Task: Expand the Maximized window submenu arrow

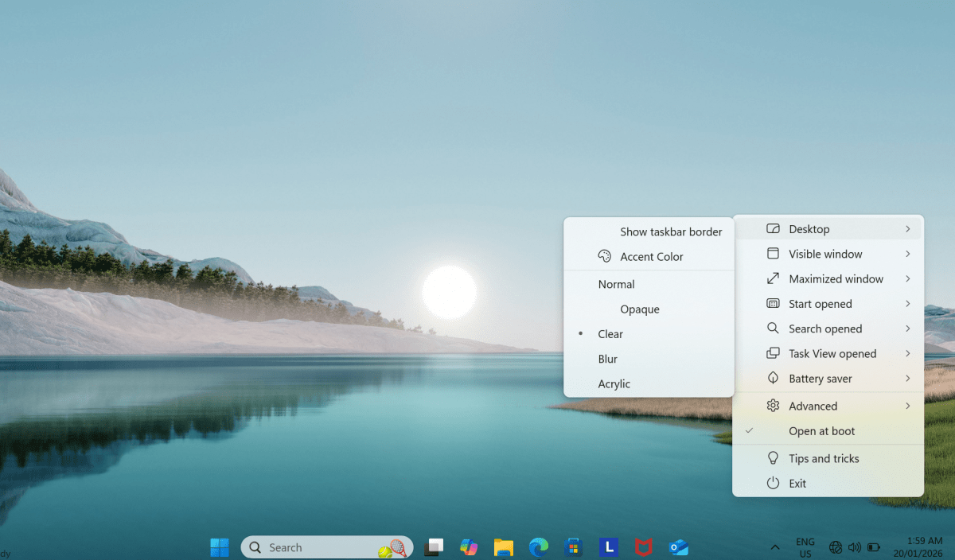Action: coord(907,278)
